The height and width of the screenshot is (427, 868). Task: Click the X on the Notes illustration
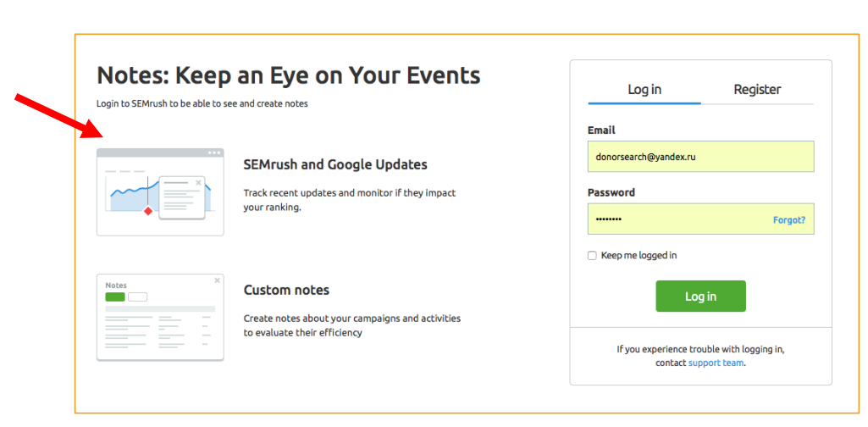coord(217,280)
